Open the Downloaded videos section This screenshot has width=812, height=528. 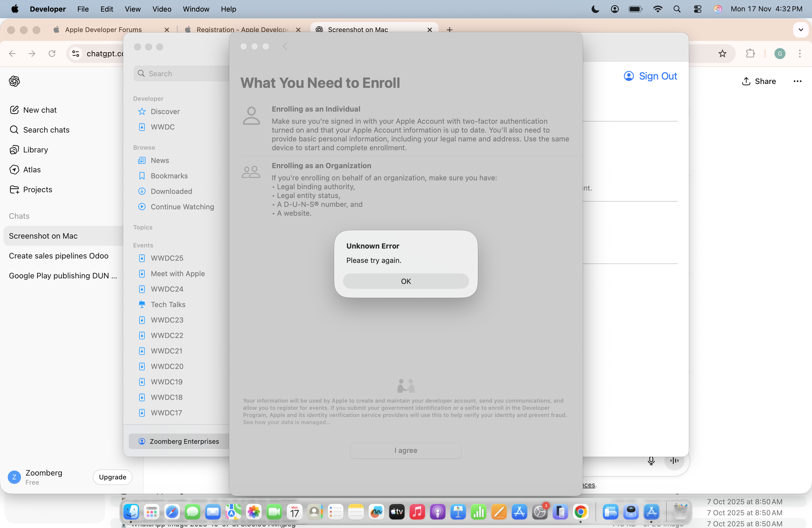point(171,191)
